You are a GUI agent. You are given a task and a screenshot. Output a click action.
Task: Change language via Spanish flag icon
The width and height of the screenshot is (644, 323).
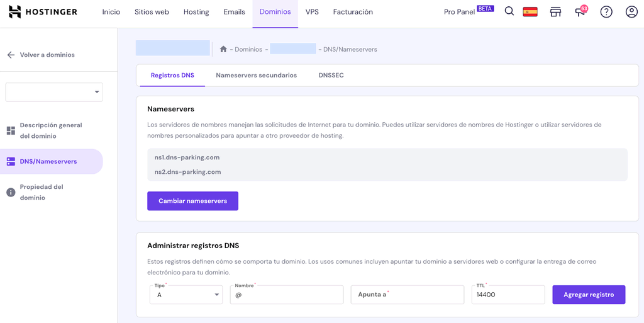coord(530,12)
